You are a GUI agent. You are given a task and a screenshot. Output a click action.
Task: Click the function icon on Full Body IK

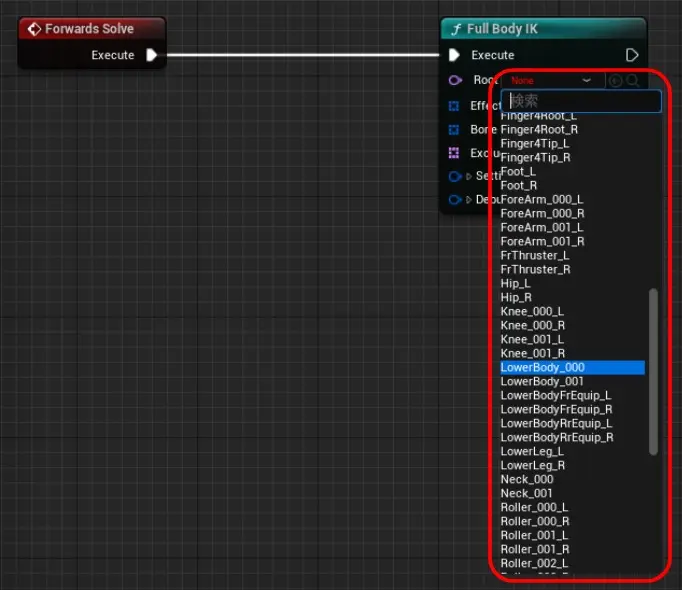[x=457, y=29]
